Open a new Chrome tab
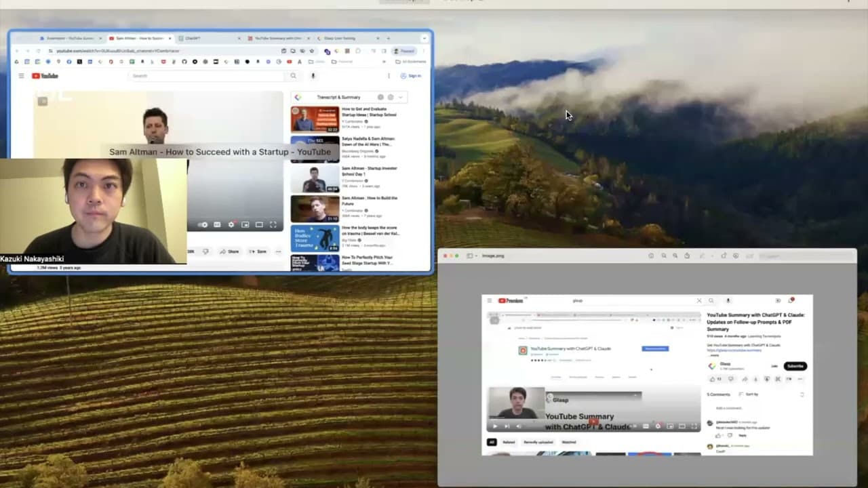Image resolution: width=868 pixels, height=488 pixels. (387, 38)
